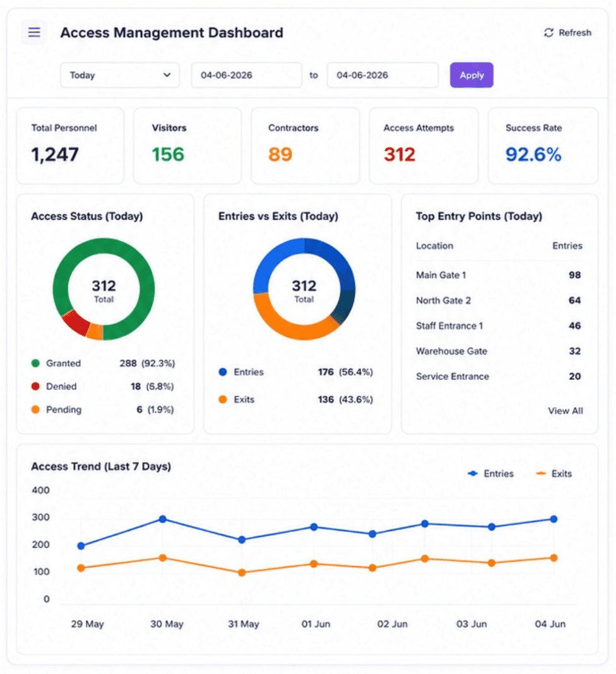Click the start date field 04-06-2026
This screenshot has width=616, height=674.
point(246,75)
